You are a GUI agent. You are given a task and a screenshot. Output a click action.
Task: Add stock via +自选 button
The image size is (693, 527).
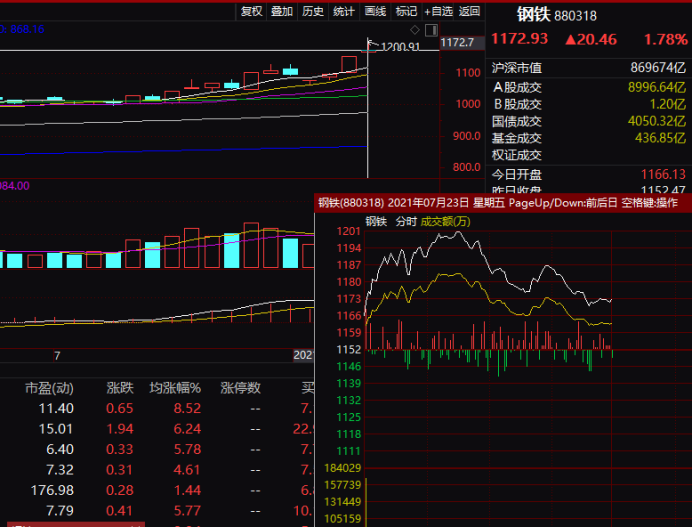point(438,11)
